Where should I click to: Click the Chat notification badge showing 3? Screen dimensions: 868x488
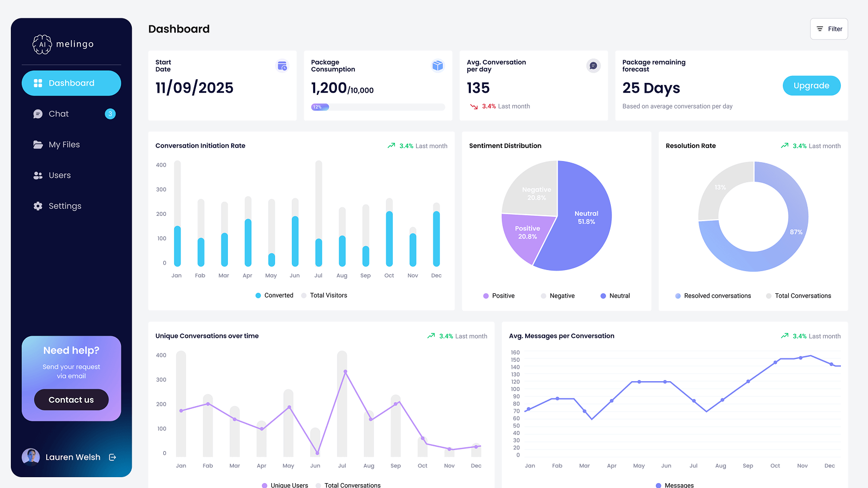coord(110,114)
